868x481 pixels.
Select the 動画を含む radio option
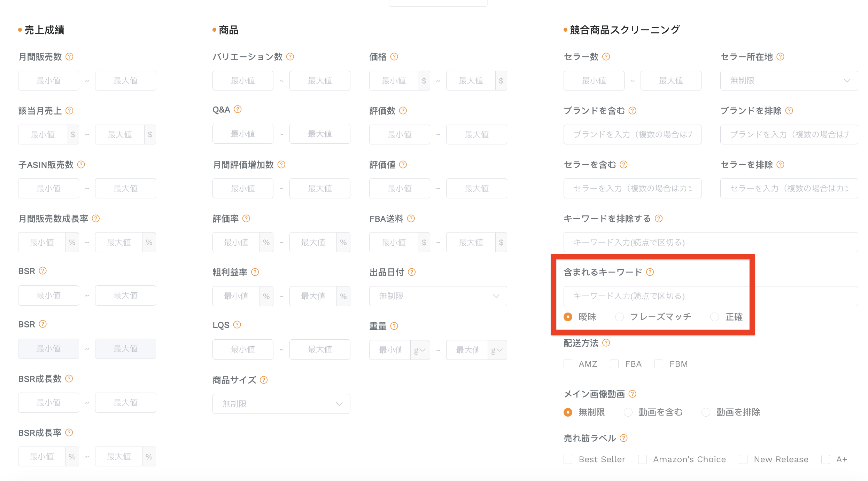[x=628, y=412]
